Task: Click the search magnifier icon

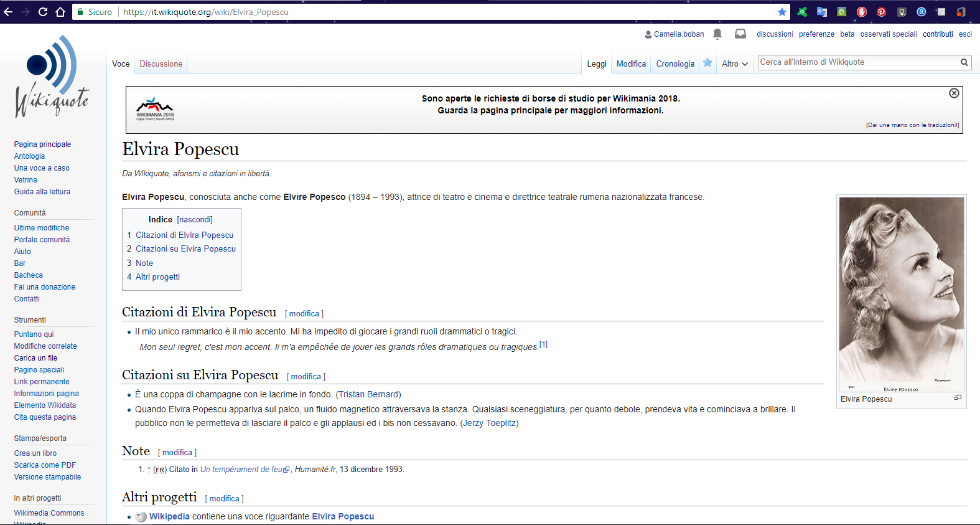Action: click(964, 62)
